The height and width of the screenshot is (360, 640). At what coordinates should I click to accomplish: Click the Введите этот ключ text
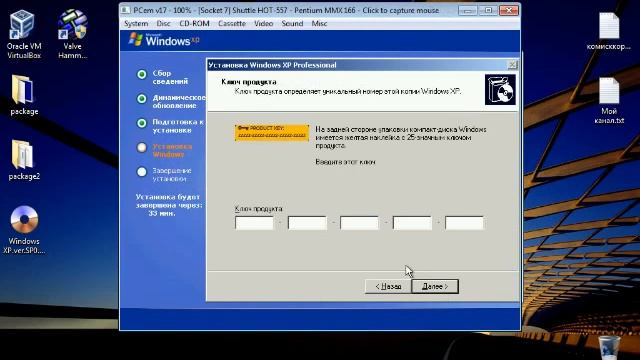coord(345,162)
